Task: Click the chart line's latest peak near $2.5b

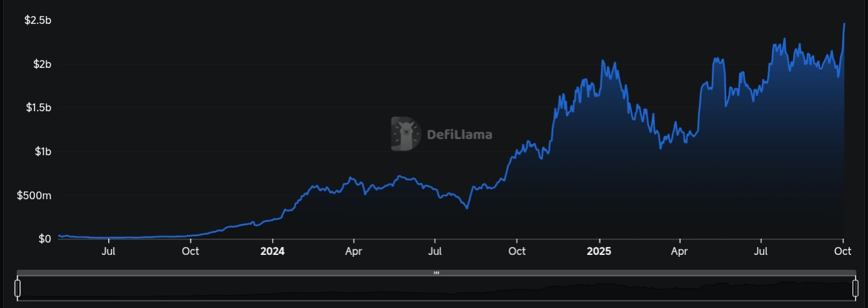Action: coord(844,24)
